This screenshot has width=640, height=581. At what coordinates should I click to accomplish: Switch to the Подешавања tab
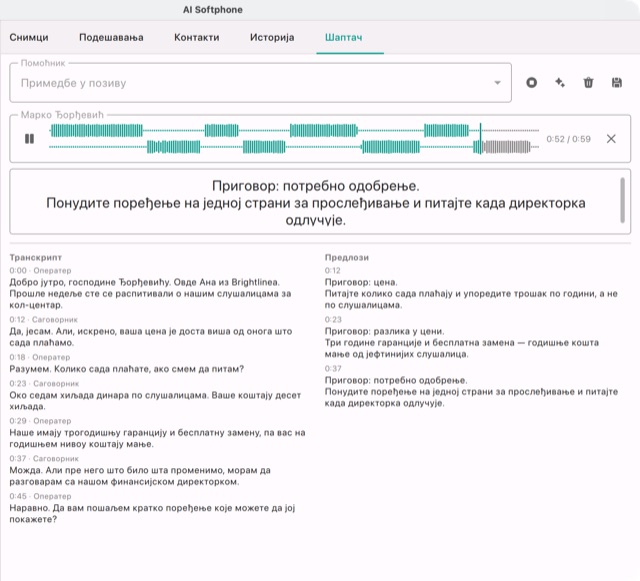[111, 38]
